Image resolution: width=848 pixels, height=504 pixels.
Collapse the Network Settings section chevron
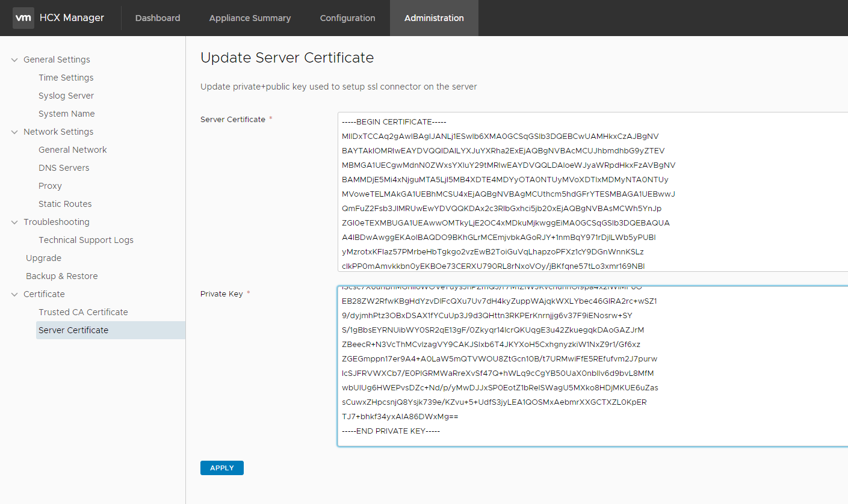click(14, 132)
